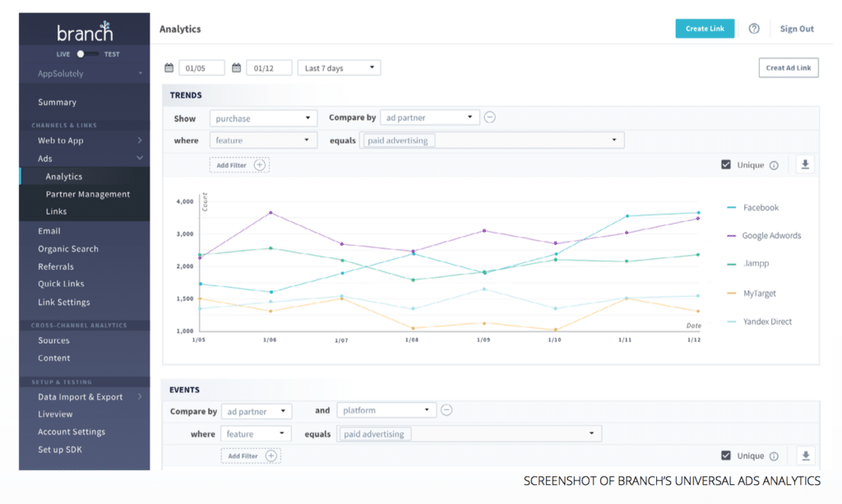The height and width of the screenshot is (504, 842).
Task: Open the Last 7 days dropdown
Action: coord(338,67)
